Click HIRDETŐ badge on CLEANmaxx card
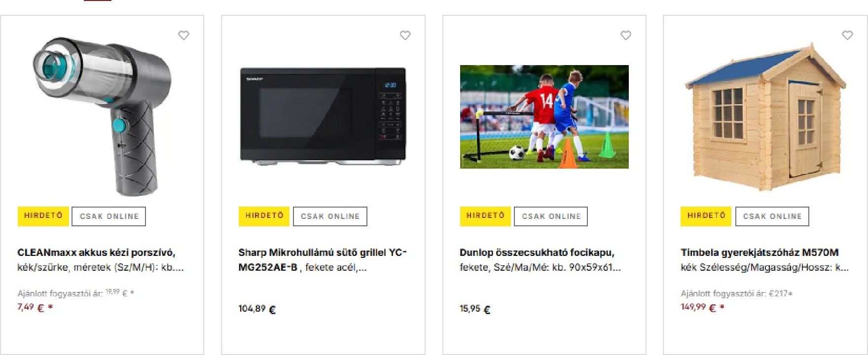 [x=43, y=216]
